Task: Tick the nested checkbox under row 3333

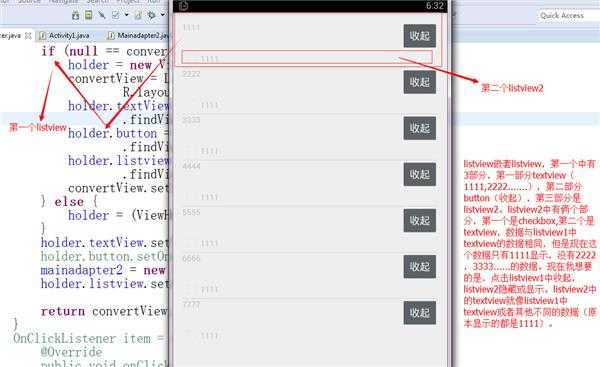Action: click(190, 151)
